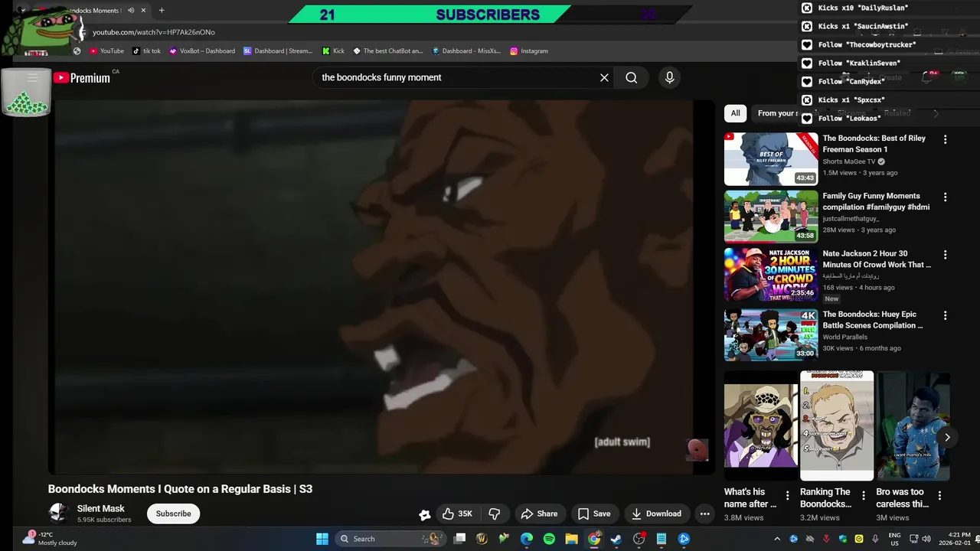The height and width of the screenshot is (551, 980).
Task: Click the browser address bar URL
Action: [x=154, y=32]
